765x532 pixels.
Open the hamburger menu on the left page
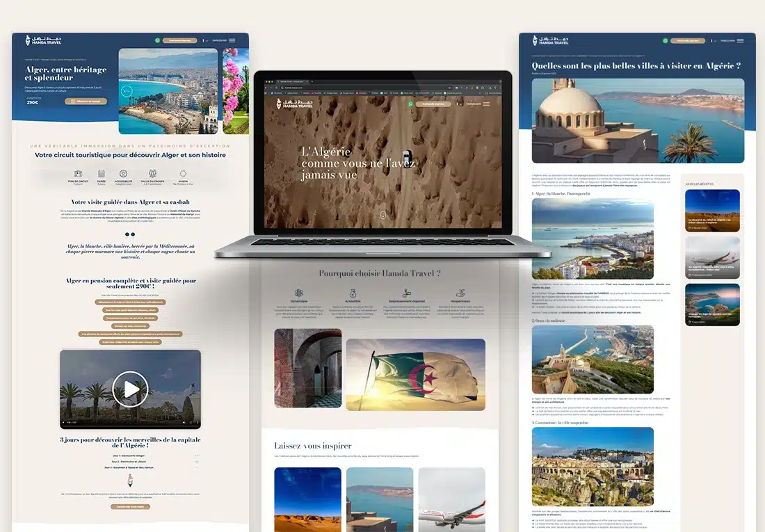point(232,41)
